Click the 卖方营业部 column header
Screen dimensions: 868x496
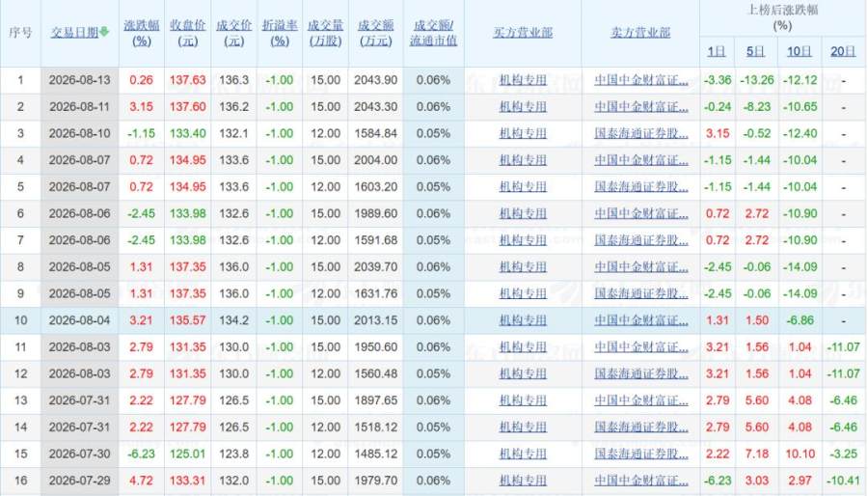[640, 33]
